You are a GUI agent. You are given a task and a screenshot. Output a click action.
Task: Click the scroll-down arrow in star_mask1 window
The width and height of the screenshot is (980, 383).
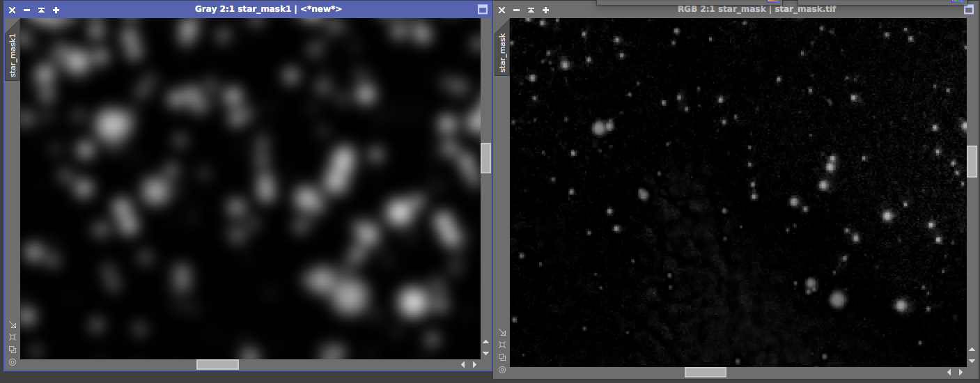point(486,353)
